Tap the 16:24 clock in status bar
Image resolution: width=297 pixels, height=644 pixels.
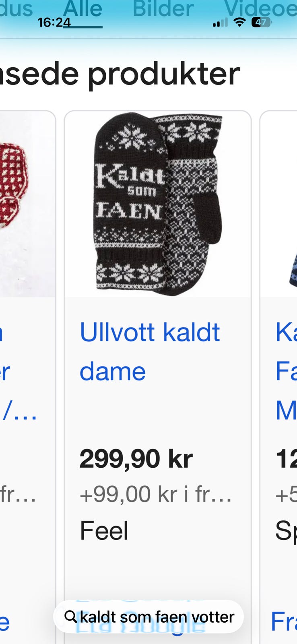pyautogui.click(x=54, y=23)
